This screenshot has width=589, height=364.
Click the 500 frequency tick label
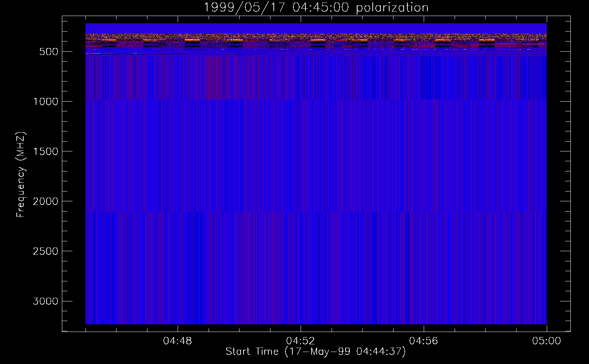[49, 52]
